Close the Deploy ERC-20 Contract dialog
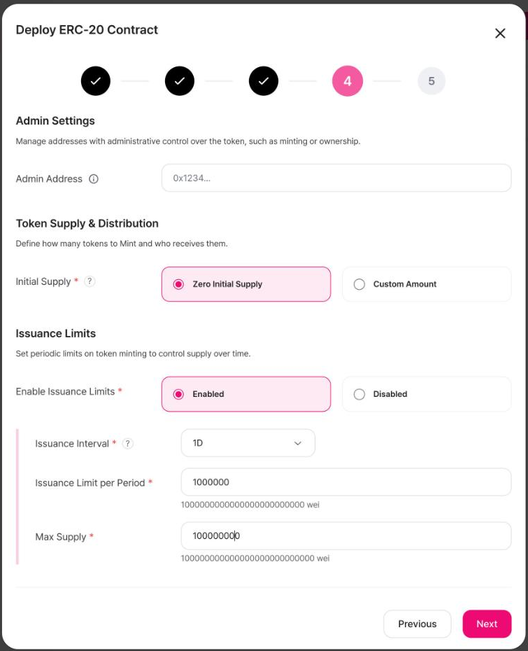This screenshot has width=528, height=651. point(500,33)
